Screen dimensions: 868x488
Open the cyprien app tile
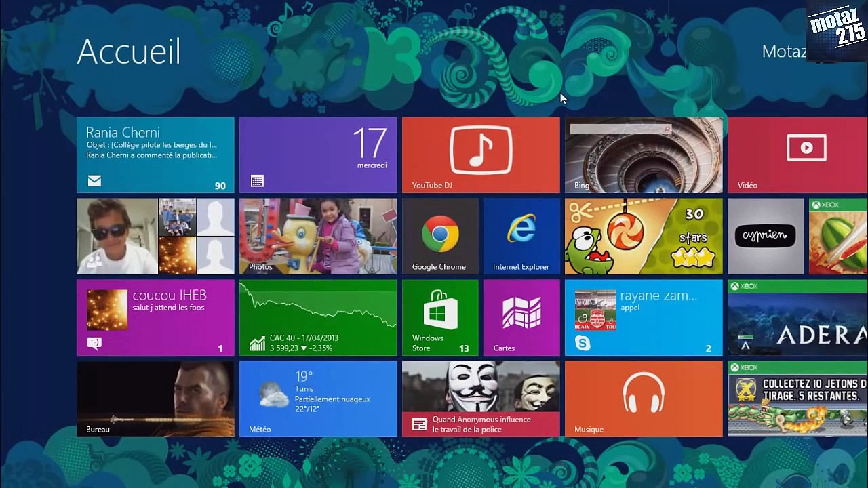[766, 237]
